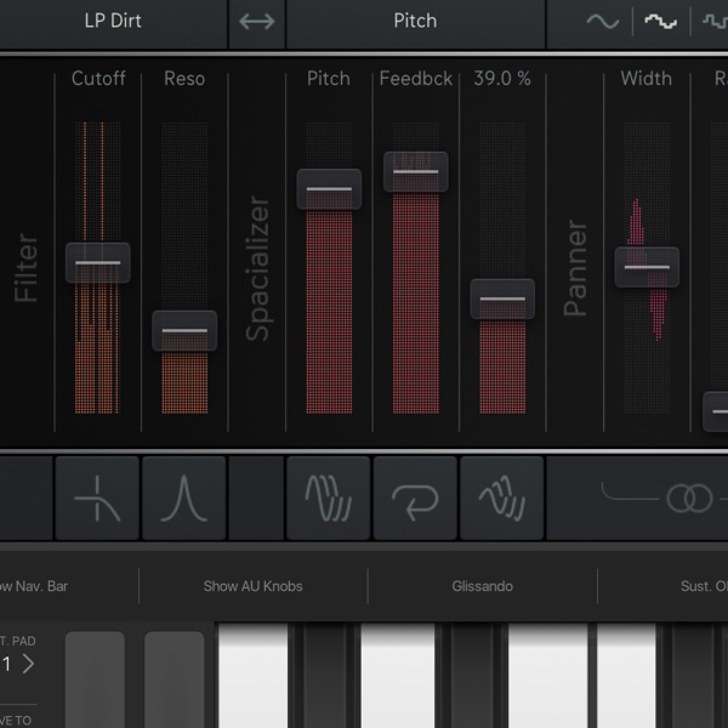Toggle the Nav. Bar option
This screenshot has width=728, height=728.
(34, 586)
